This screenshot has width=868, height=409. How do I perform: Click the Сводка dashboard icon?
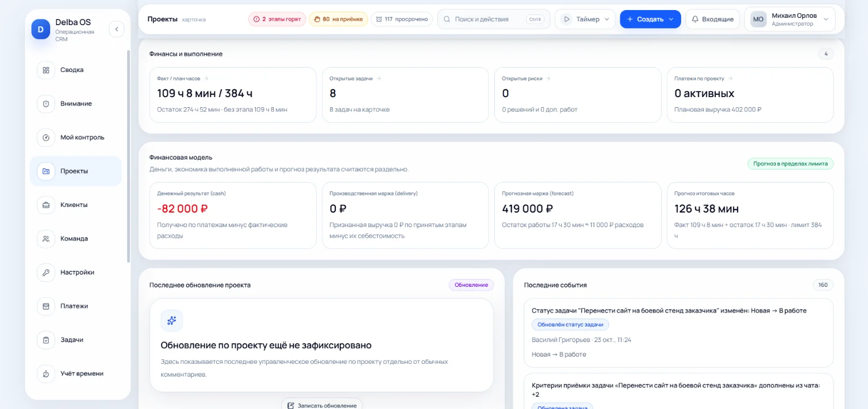(46, 70)
